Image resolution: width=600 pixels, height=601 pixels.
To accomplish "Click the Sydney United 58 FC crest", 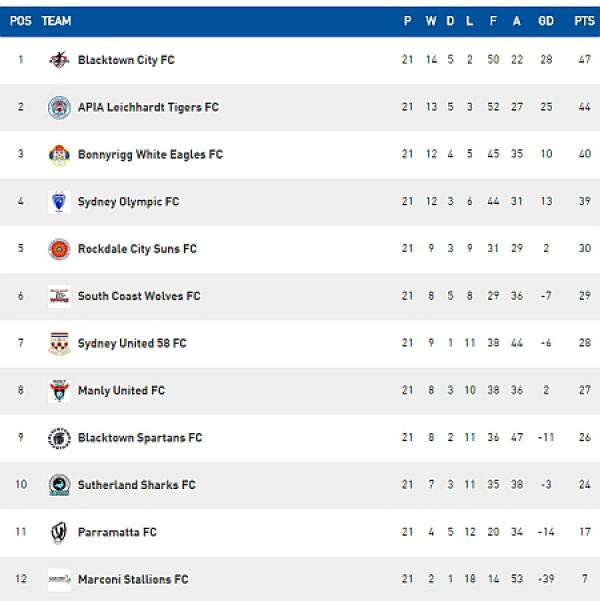I will point(59,343).
